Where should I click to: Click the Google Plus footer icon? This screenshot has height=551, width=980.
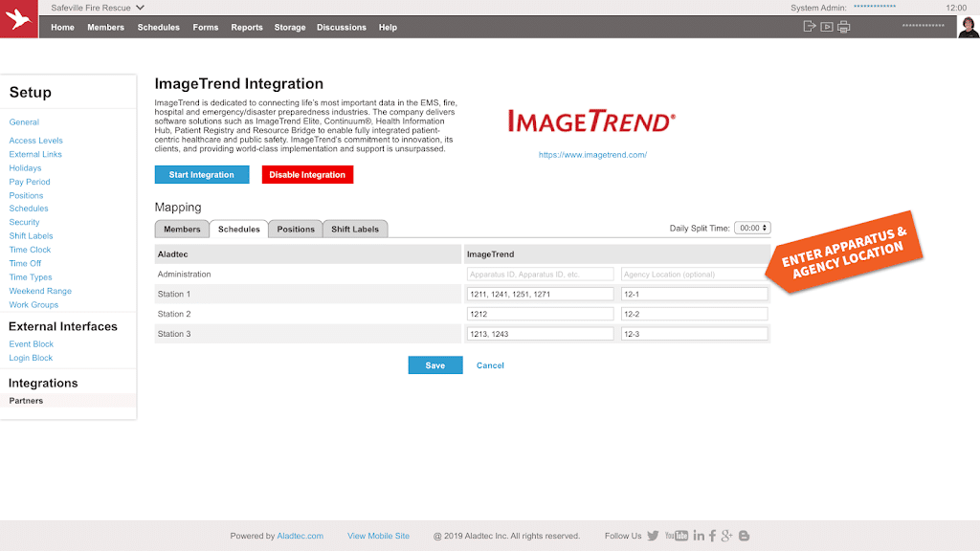click(x=727, y=536)
